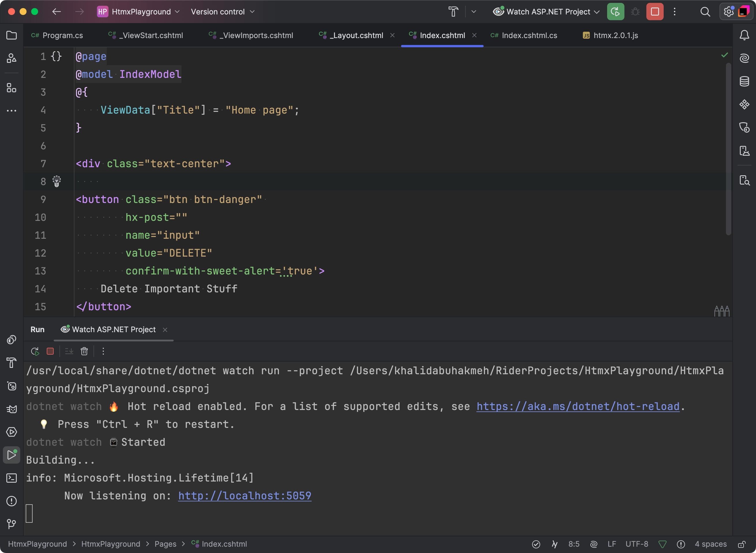This screenshot has height=553, width=756.
Task: Navigate back with left arrow
Action: coord(56,12)
